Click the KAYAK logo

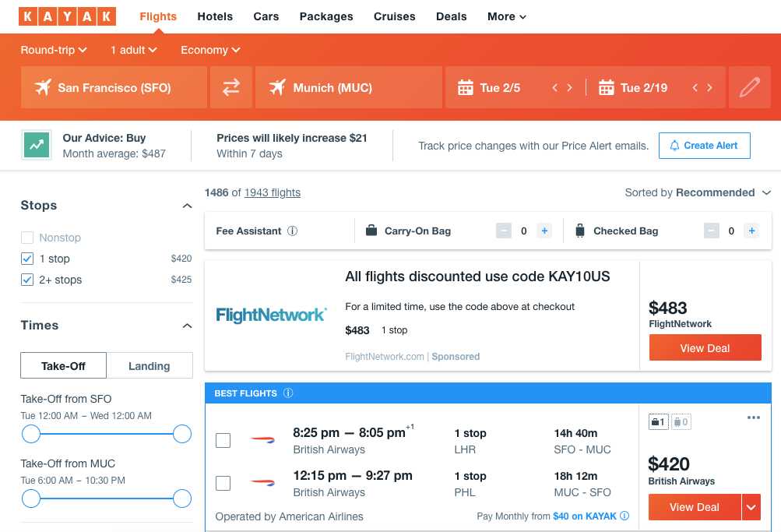(x=67, y=16)
